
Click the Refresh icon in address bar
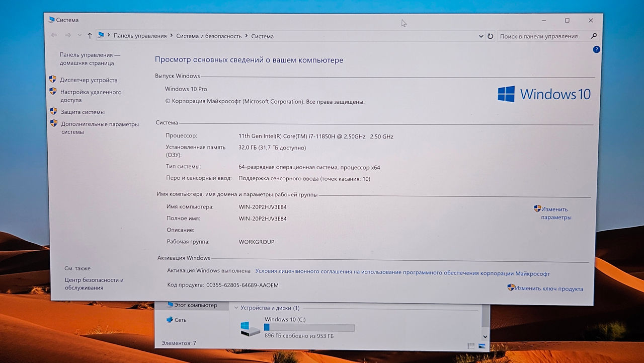(491, 36)
